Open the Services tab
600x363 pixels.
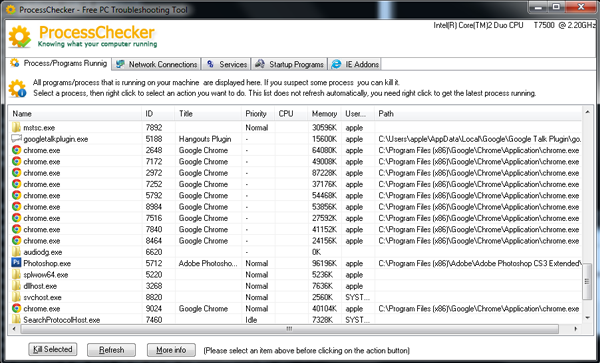click(x=226, y=64)
